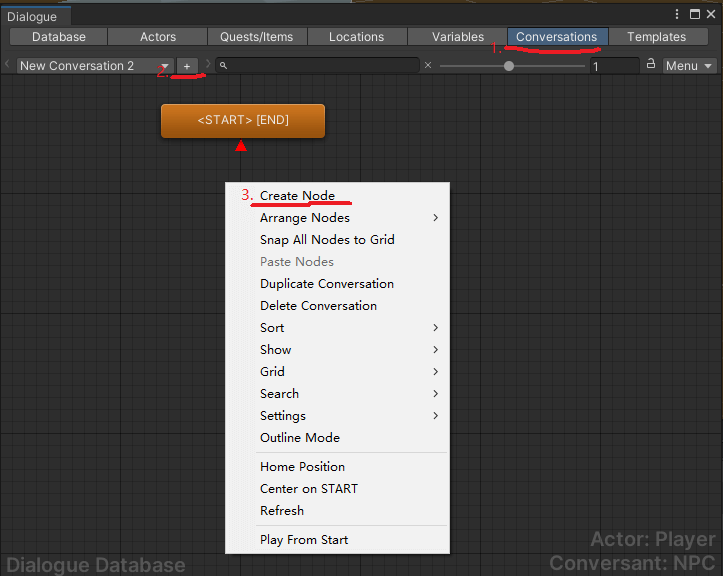The image size is (723, 576).
Task: Expand the Search submenu
Action: [337, 394]
